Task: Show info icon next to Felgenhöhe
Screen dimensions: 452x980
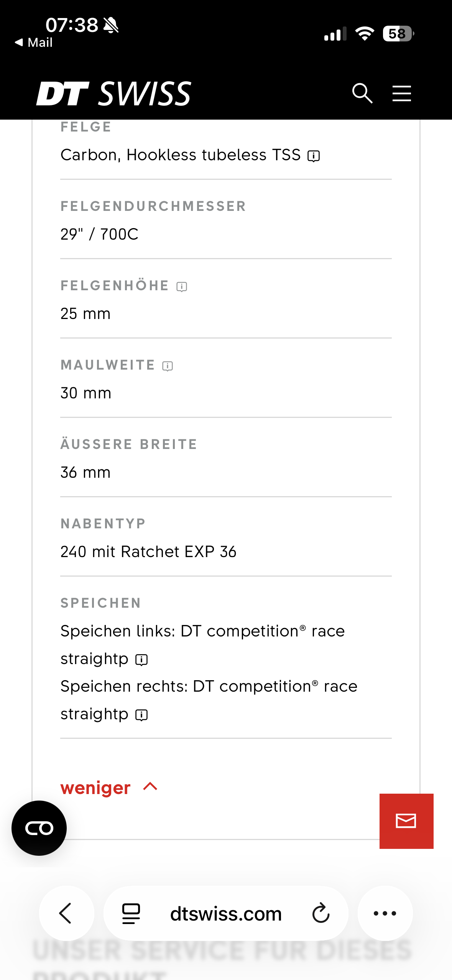Action: point(182,286)
